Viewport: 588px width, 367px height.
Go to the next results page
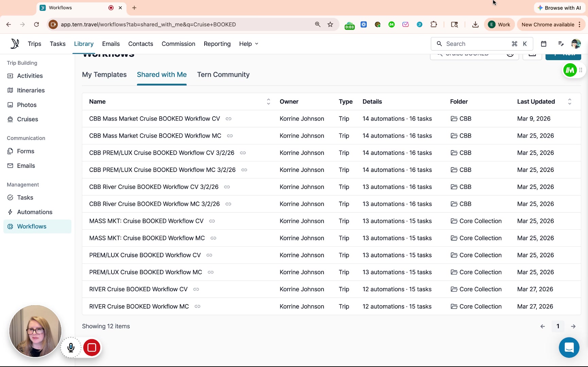coord(573,326)
